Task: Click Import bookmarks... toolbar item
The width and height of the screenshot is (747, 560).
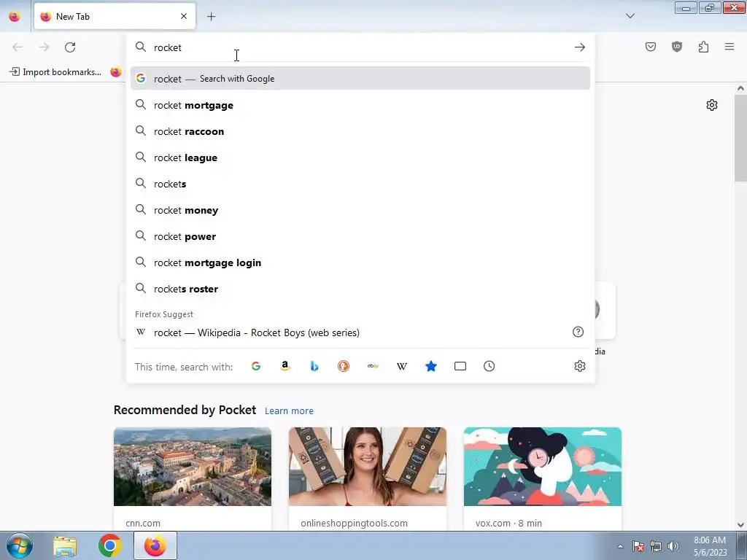Action: (x=55, y=72)
